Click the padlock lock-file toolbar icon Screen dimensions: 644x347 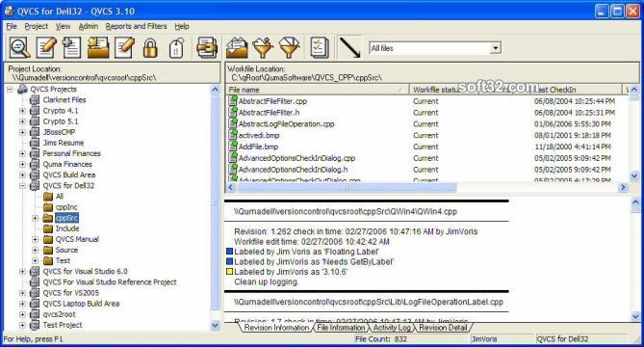tap(150, 47)
